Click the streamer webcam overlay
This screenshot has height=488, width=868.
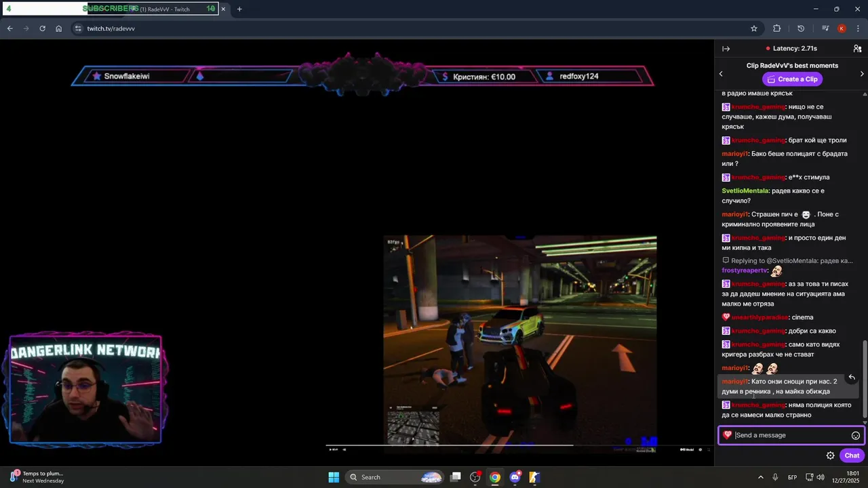point(85,389)
